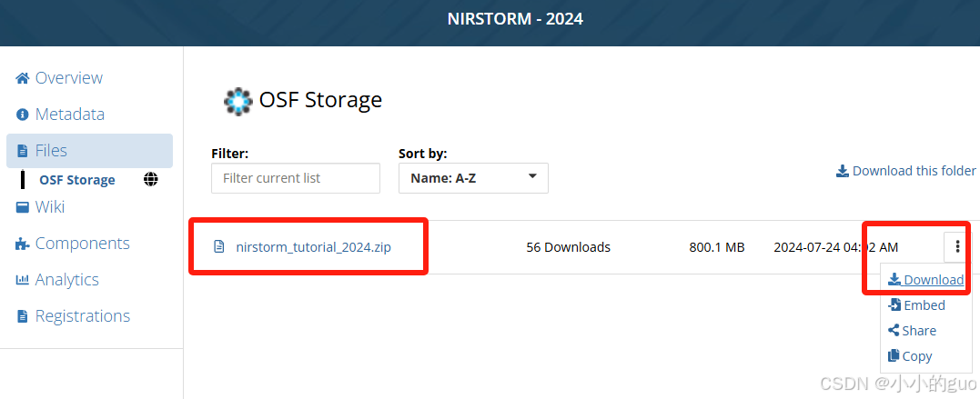Choose Share from the file actions menu

tap(912, 331)
